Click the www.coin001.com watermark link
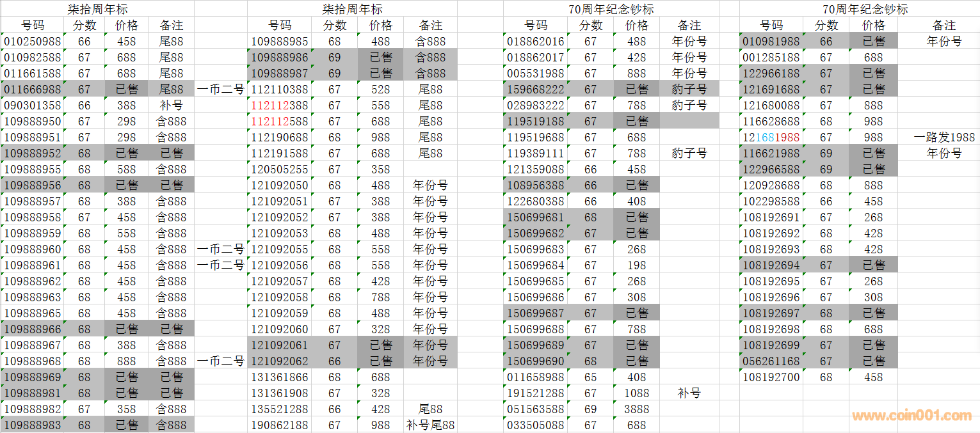Screen dimensions: 980x433 pyautogui.click(x=912, y=416)
